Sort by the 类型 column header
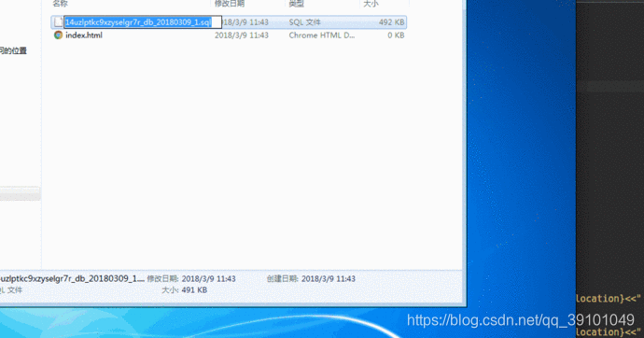This screenshot has height=338, width=644. click(x=296, y=4)
